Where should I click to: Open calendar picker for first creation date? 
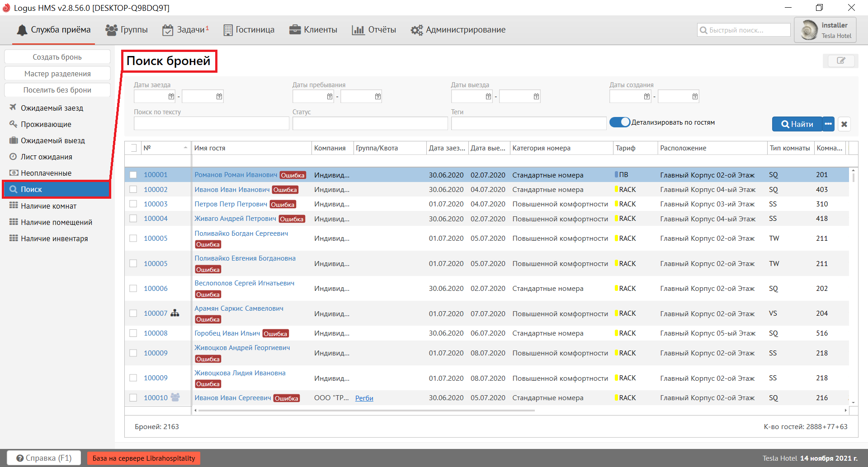647,96
